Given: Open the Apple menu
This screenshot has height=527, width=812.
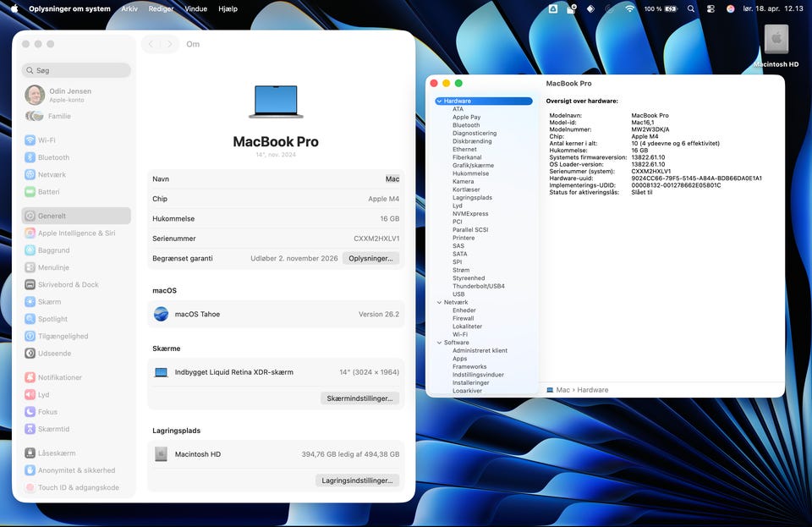Looking at the screenshot, I should tap(14, 8).
